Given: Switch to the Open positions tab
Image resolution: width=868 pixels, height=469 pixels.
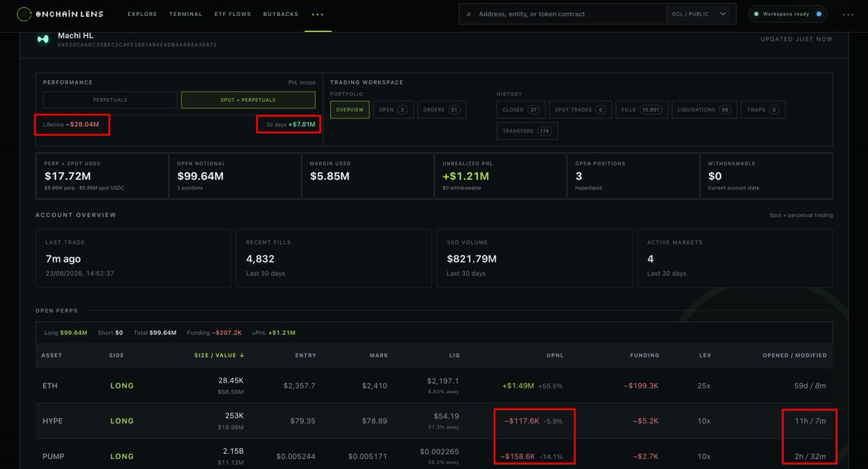Looking at the screenshot, I should click(393, 110).
